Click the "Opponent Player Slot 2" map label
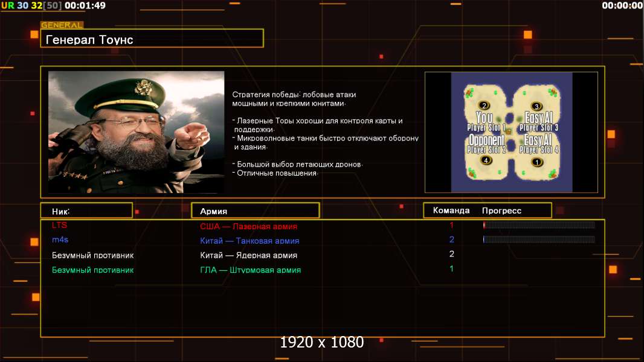This screenshot has height=362, width=644. pos(487,144)
